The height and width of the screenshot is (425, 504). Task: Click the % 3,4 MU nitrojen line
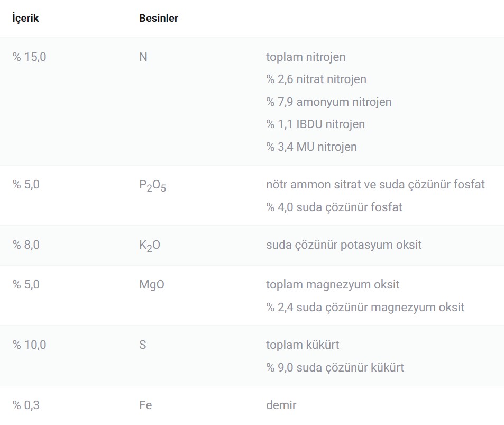pyautogui.click(x=311, y=147)
